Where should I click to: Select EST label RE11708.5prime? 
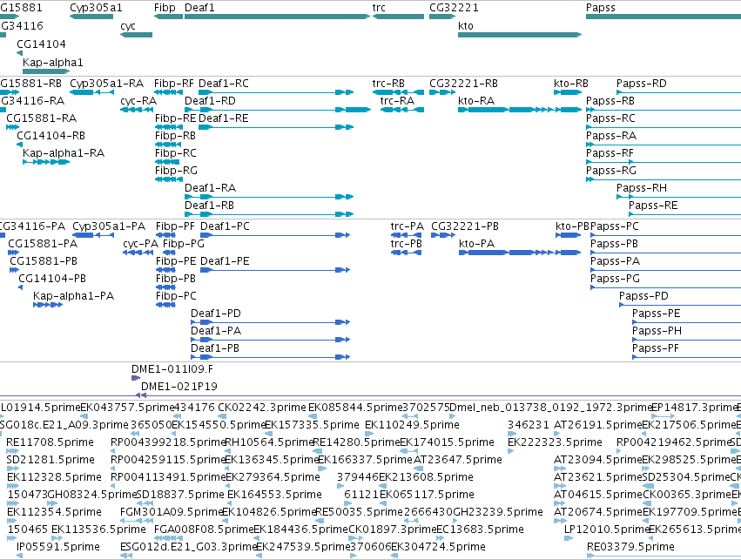click(50, 442)
